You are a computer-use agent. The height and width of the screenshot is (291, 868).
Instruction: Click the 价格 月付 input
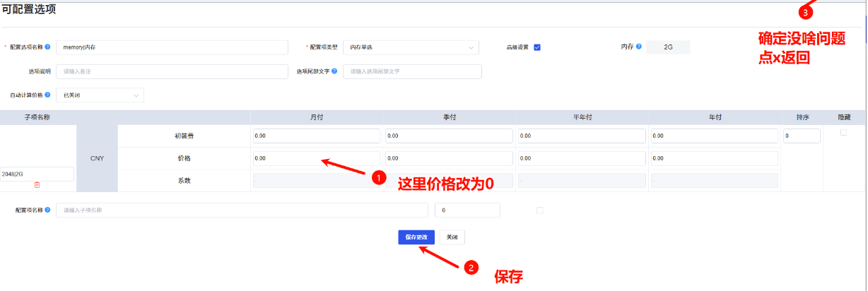pos(316,158)
